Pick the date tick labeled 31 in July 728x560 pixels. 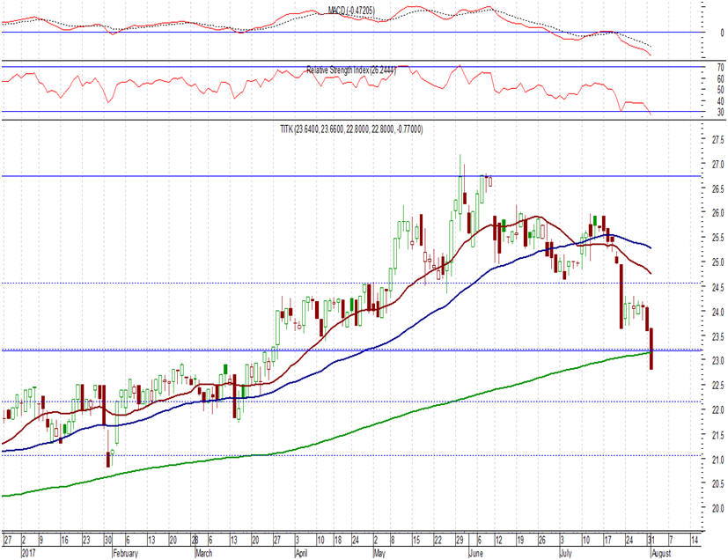pos(651,540)
